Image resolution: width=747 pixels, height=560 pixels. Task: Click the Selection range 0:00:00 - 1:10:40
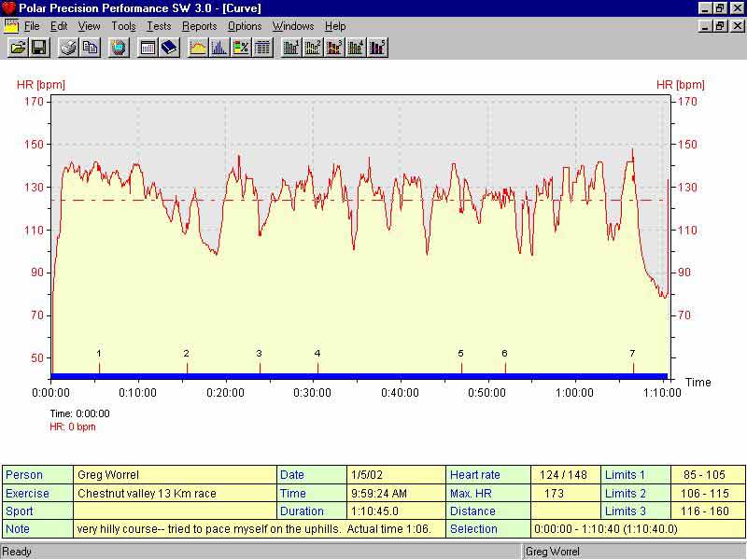point(638,529)
